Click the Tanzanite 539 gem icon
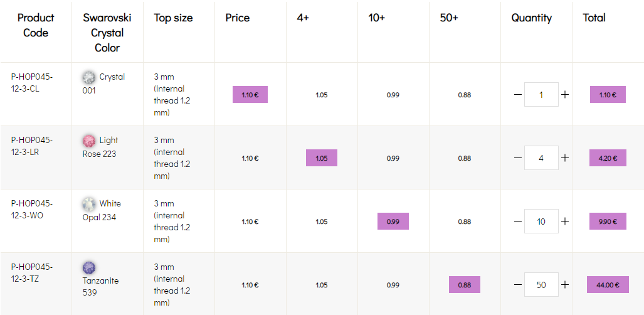Screen dimensions: 644x315 pyautogui.click(x=90, y=268)
